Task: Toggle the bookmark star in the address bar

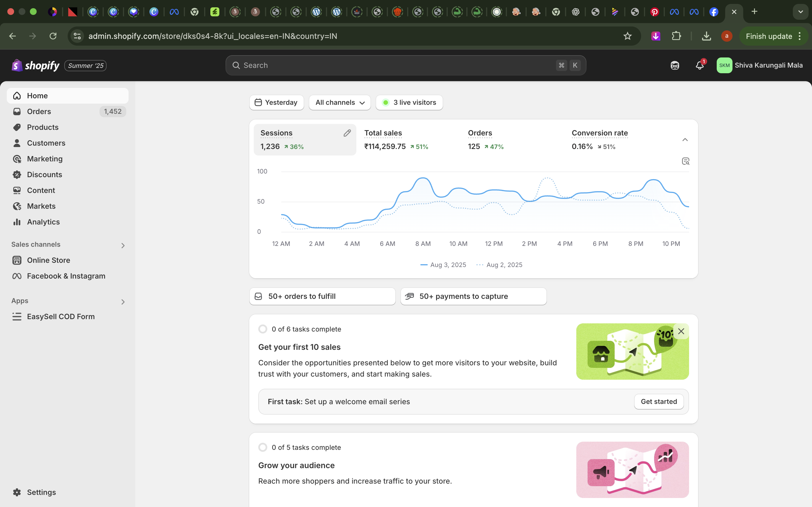Action: click(627, 36)
